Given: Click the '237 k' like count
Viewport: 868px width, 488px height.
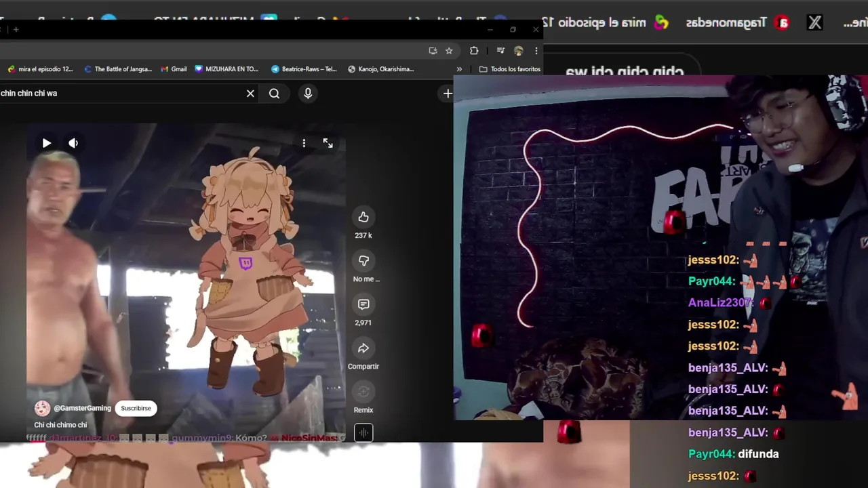Looking at the screenshot, I should point(363,235).
